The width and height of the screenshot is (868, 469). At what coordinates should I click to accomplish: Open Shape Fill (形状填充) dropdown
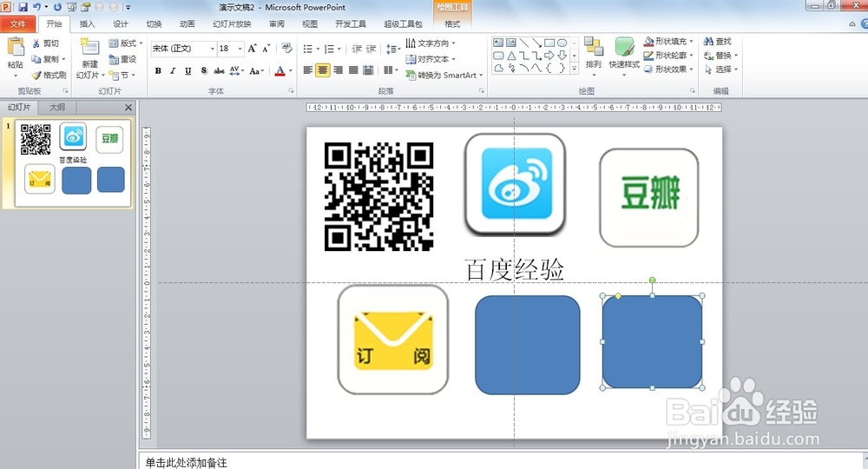point(668,42)
